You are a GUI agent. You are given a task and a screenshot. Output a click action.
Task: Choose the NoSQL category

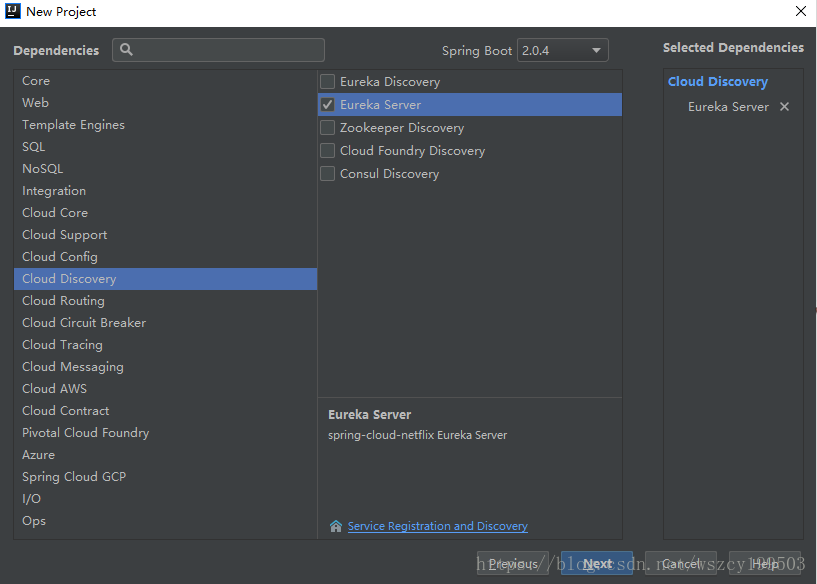[x=165, y=169]
